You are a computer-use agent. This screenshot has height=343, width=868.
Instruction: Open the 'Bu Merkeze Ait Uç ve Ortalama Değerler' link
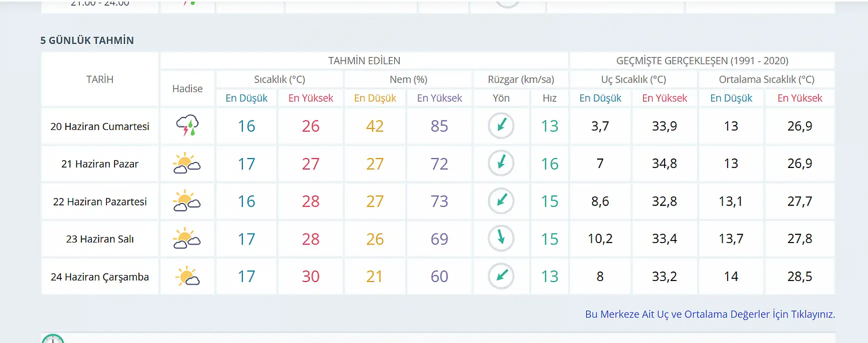click(710, 314)
